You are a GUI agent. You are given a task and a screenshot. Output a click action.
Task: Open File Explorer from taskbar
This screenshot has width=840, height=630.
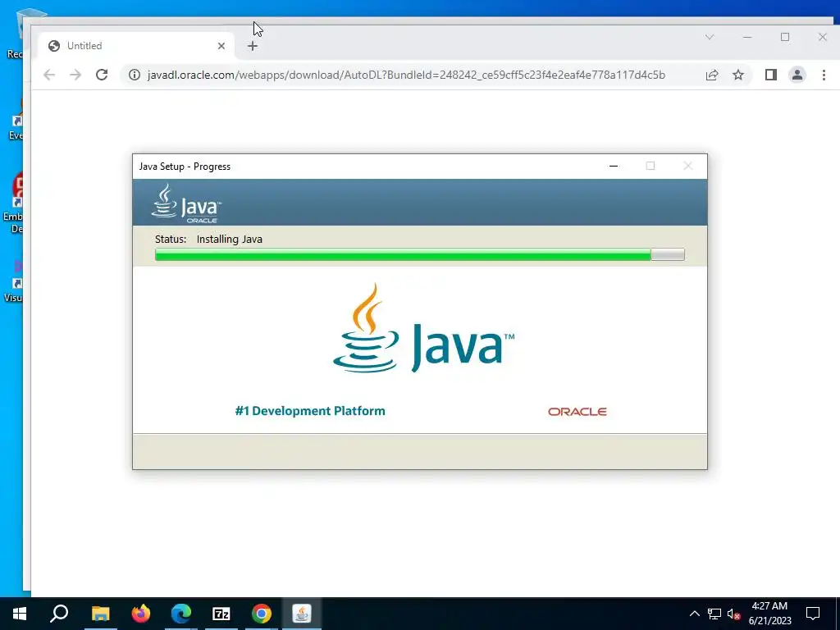click(x=100, y=614)
